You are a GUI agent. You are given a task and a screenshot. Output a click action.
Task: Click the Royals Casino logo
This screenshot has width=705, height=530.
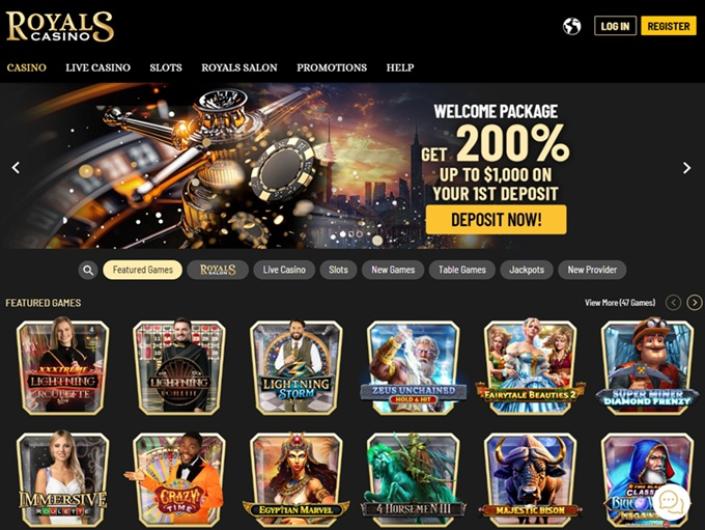60,27
